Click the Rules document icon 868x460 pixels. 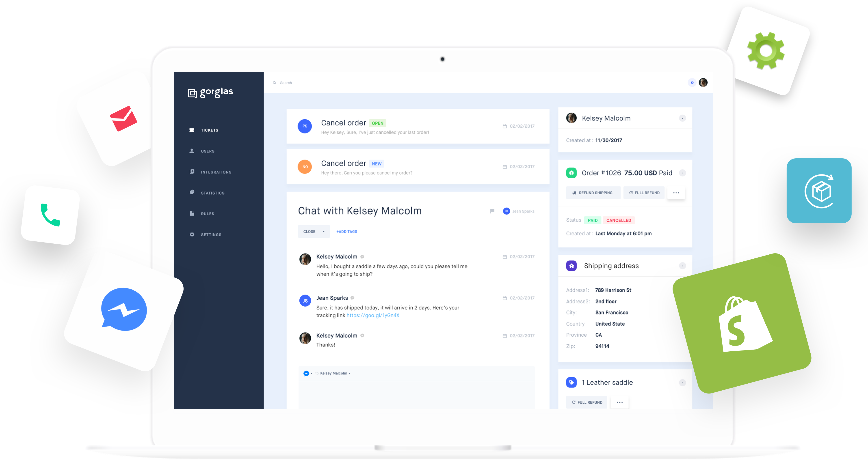click(192, 213)
